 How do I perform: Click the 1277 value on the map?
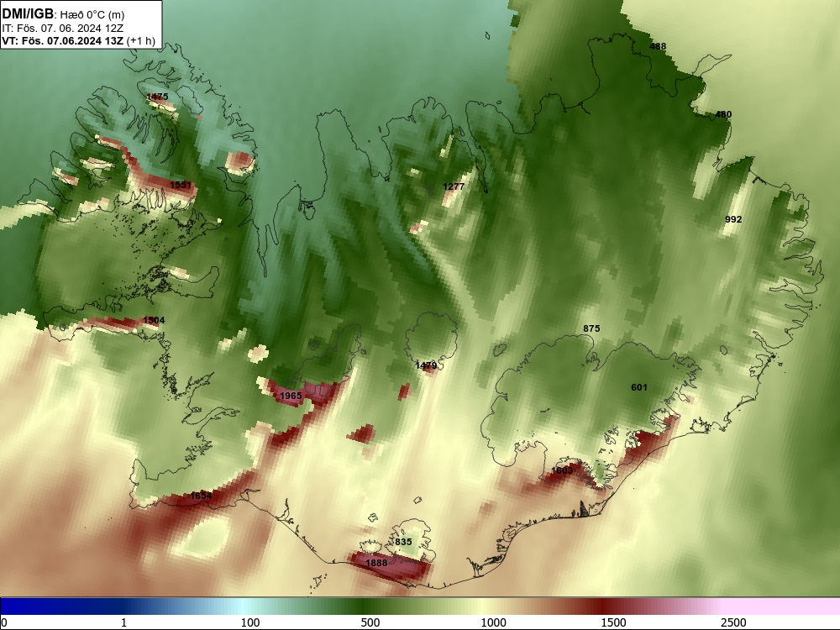click(454, 186)
